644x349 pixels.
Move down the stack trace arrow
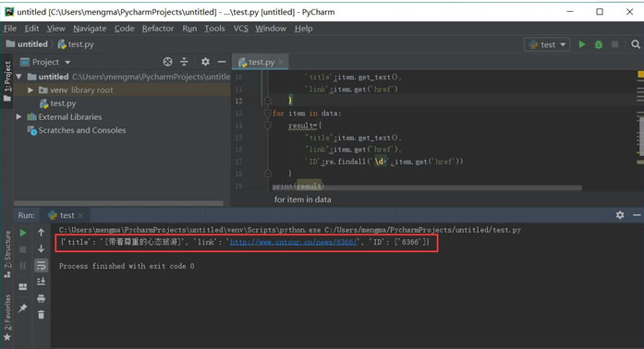41,248
